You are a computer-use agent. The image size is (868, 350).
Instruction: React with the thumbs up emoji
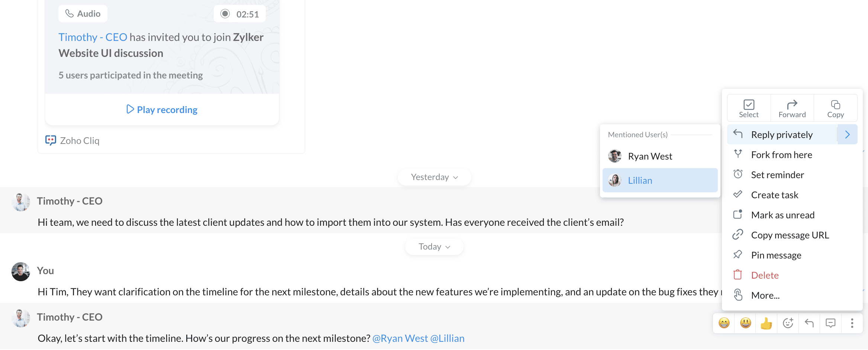click(766, 323)
